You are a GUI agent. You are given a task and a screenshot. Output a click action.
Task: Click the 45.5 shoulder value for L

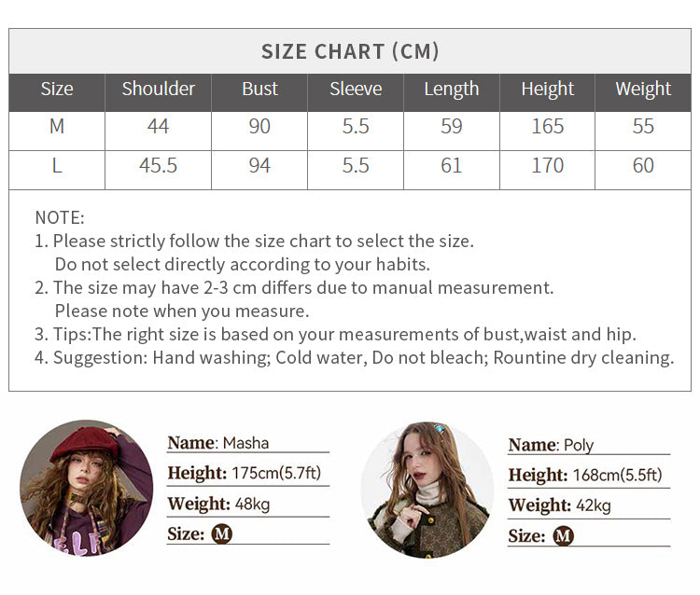point(158,165)
